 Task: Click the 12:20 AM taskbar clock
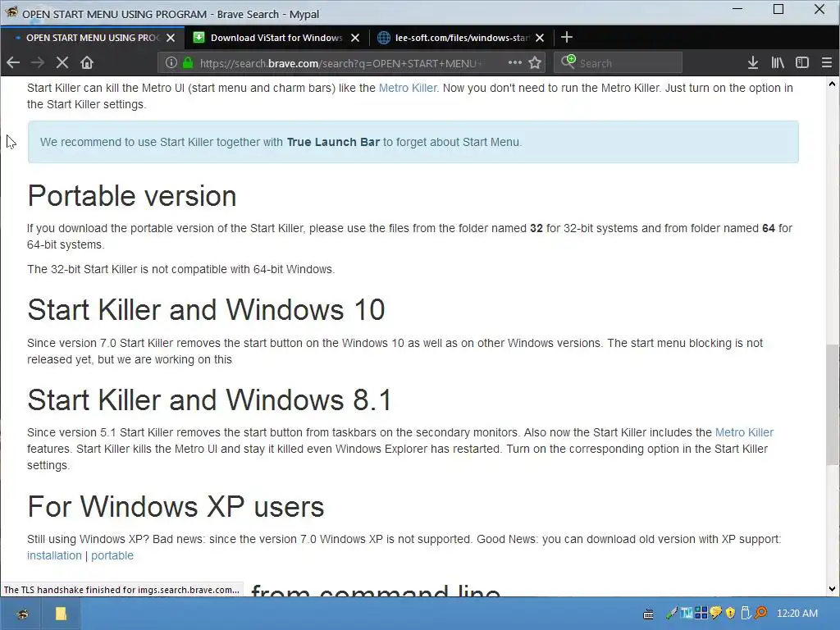tap(797, 614)
